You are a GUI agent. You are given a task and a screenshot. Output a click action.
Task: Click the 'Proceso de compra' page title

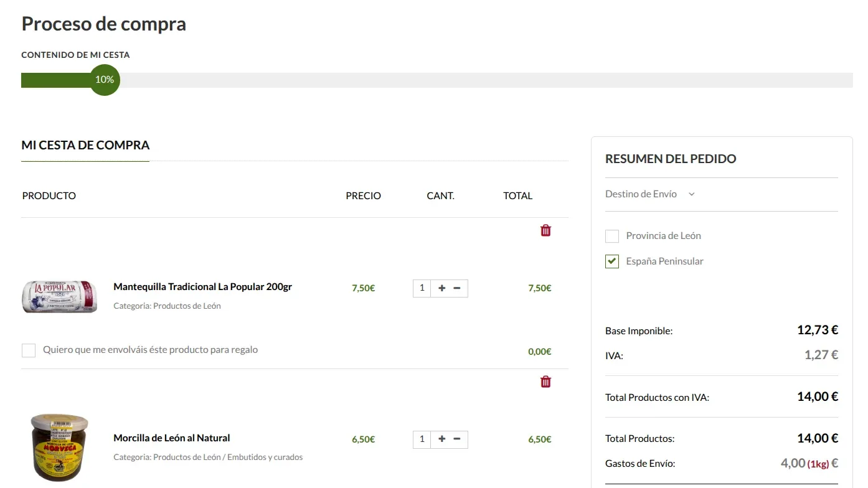[x=104, y=24]
